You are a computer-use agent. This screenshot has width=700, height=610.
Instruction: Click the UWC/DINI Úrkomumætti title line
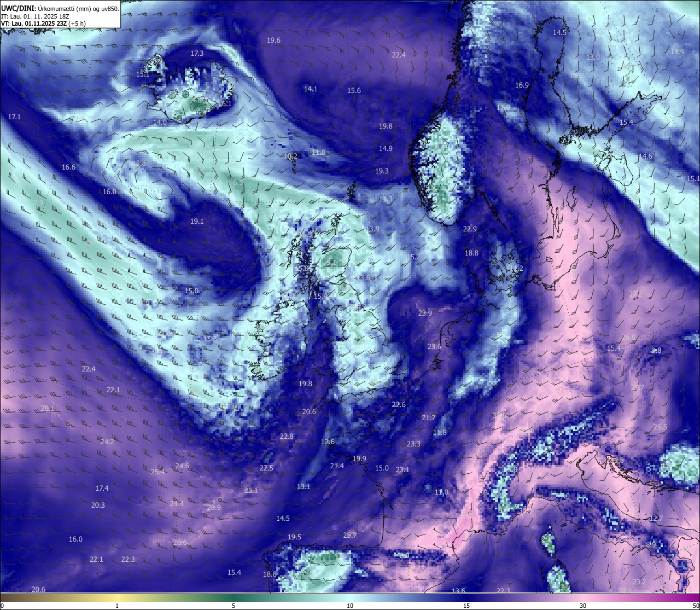point(60,9)
